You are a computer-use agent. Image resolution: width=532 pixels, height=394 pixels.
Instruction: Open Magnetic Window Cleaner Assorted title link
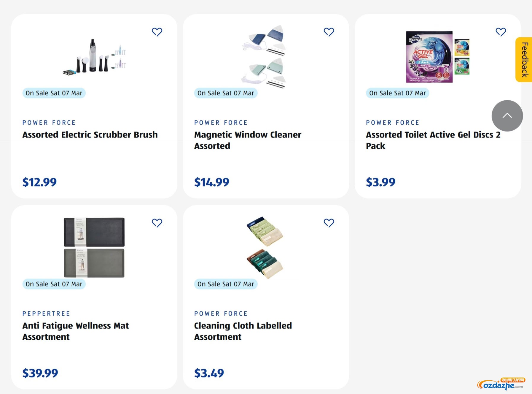pyautogui.click(x=248, y=140)
